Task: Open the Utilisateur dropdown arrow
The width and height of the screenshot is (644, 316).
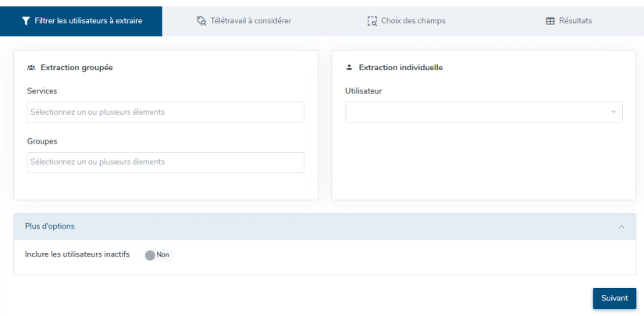Action: (613, 112)
